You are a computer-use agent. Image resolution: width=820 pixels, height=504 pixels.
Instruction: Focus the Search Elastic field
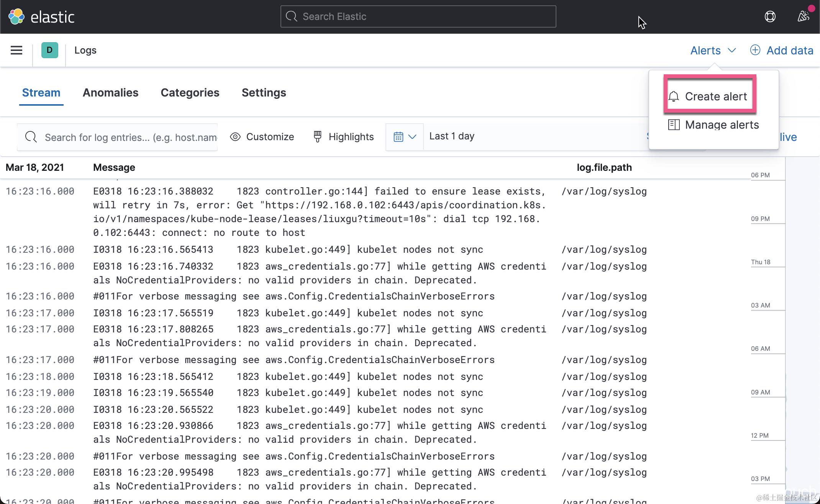(418, 16)
